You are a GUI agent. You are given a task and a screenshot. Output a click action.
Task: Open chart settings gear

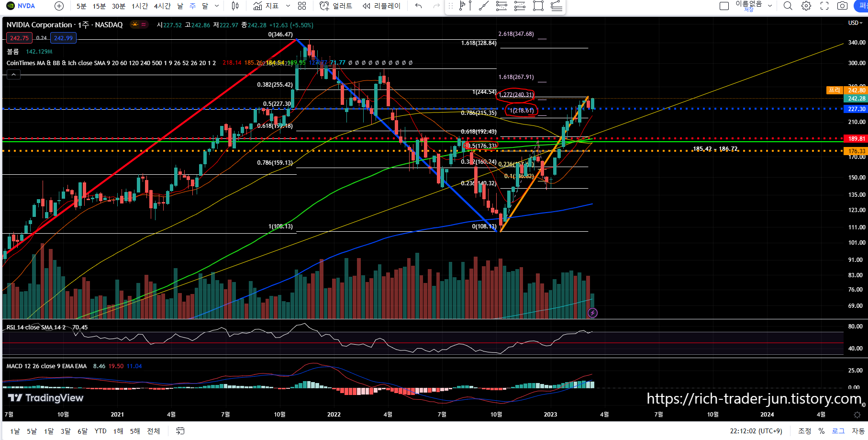pos(806,6)
